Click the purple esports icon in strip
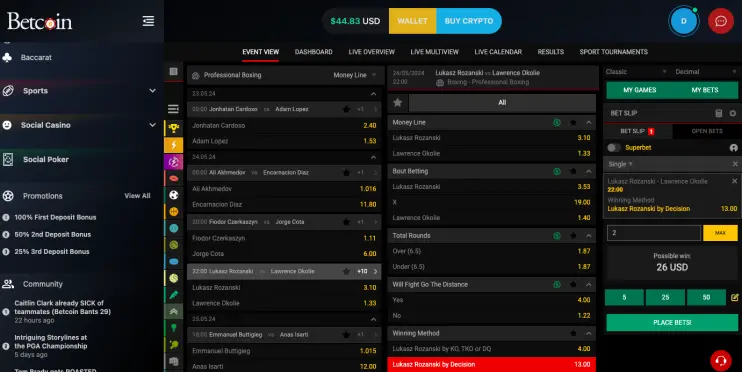 [x=174, y=162]
